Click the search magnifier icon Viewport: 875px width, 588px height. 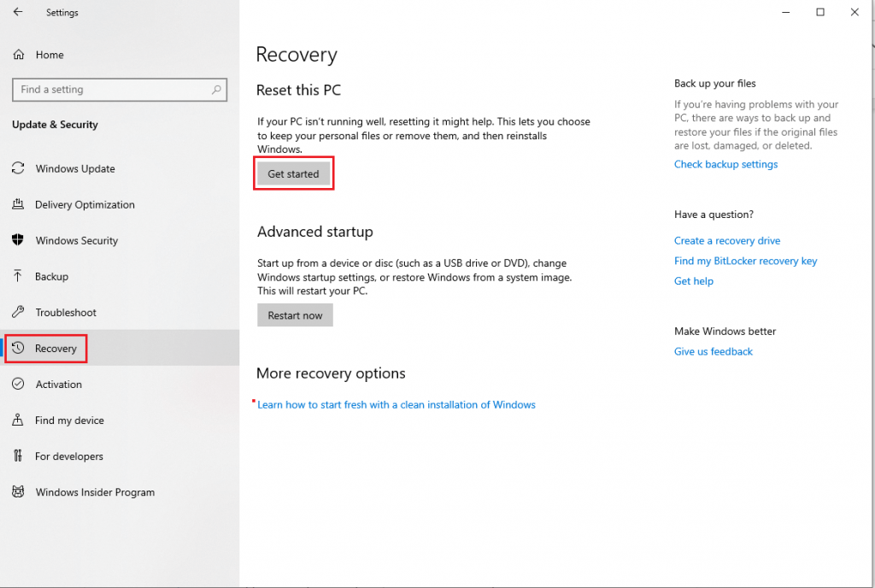216,89
